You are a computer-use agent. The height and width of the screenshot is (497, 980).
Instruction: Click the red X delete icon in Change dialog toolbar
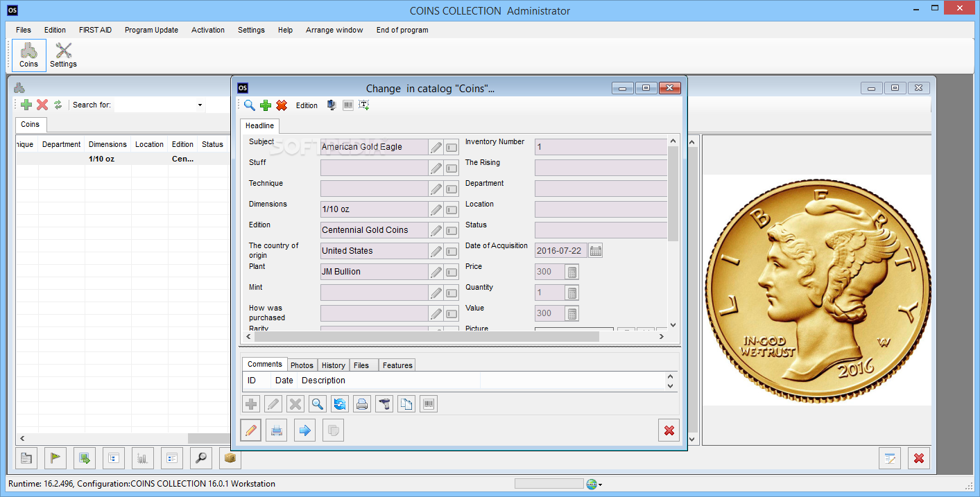click(282, 105)
